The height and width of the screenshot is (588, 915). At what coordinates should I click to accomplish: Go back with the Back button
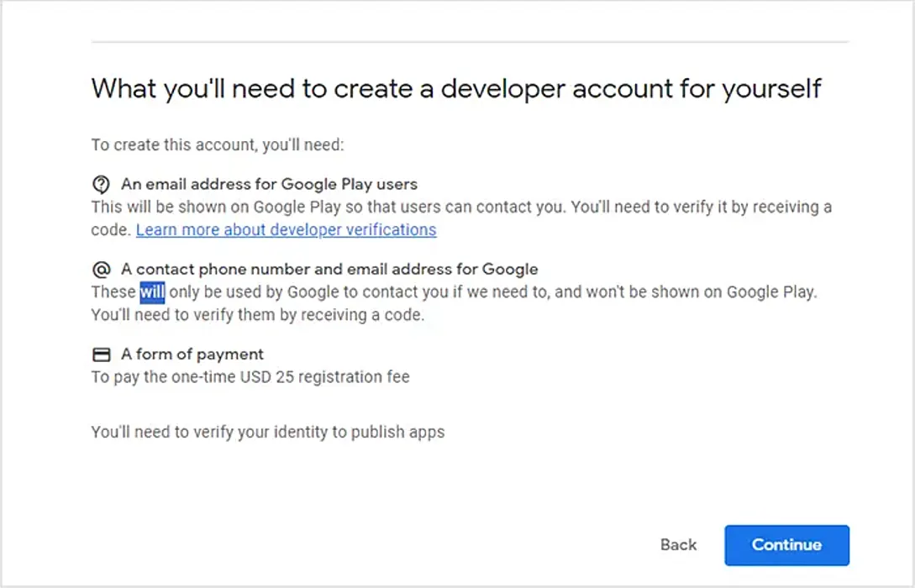[x=678, y=545]
